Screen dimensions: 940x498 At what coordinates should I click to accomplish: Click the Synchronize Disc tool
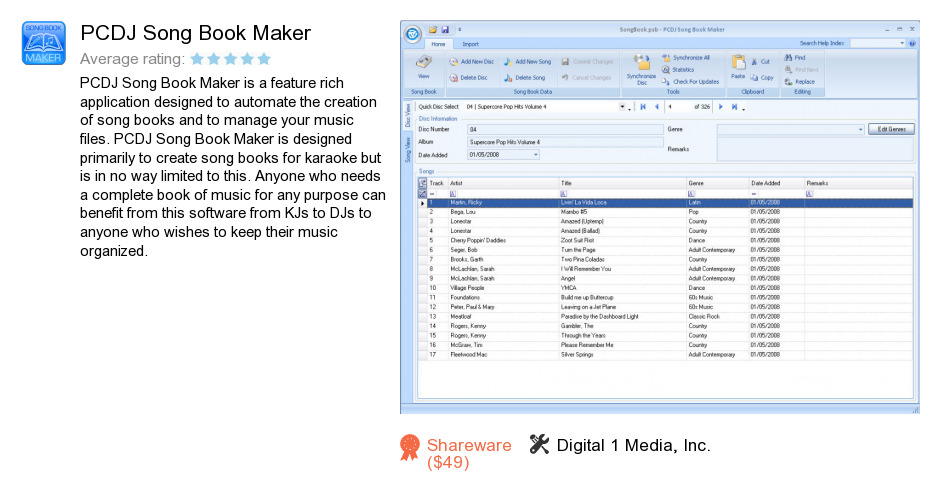(x=641, y=70)
